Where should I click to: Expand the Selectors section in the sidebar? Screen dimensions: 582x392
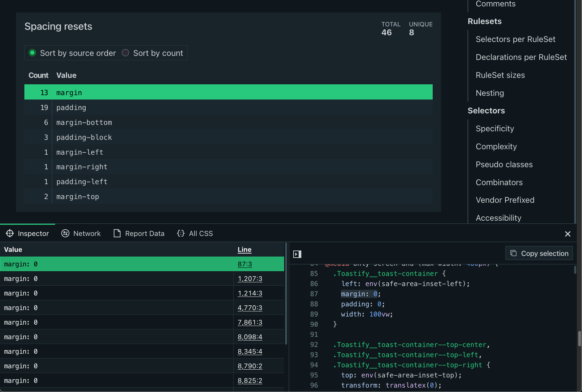[486, 110]
